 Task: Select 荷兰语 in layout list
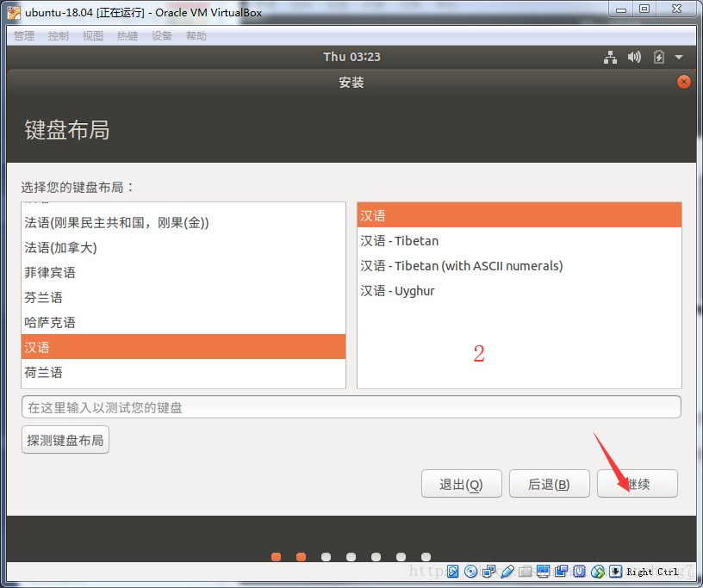tap(184, 372)
